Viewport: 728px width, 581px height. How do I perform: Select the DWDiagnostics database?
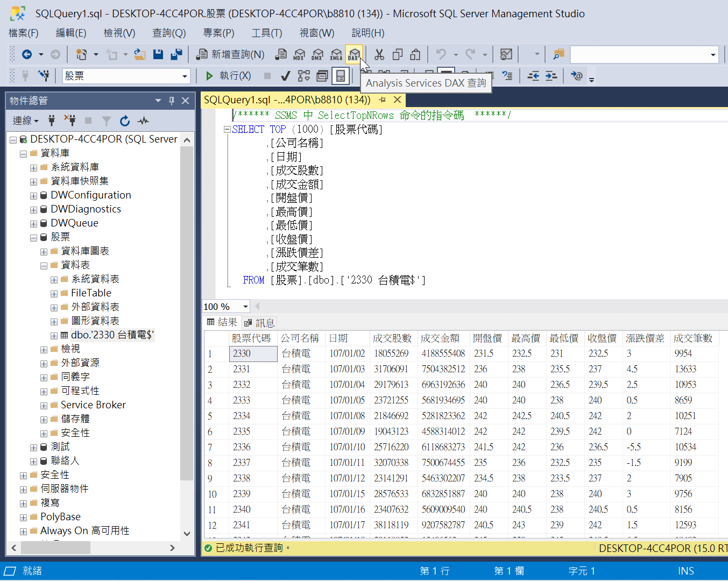pyautogui.click(x=86, y=209)
